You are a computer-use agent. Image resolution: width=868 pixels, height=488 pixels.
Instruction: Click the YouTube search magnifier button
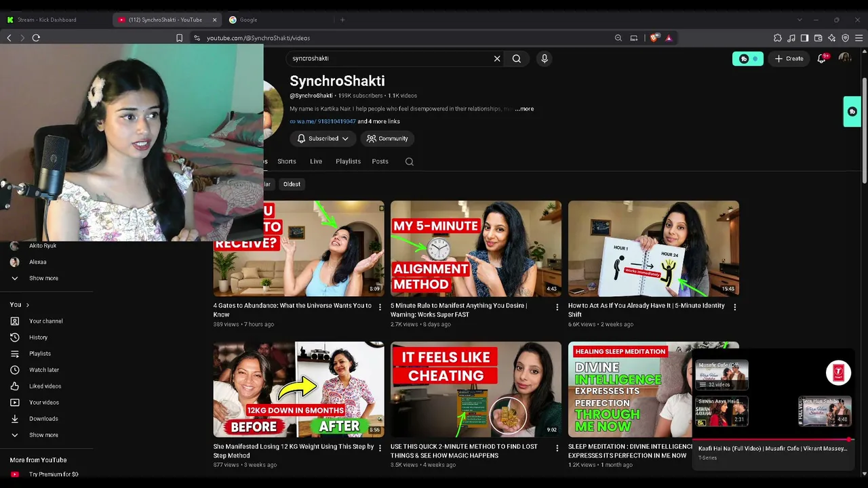pyautogui.click(x=517, y=58)
